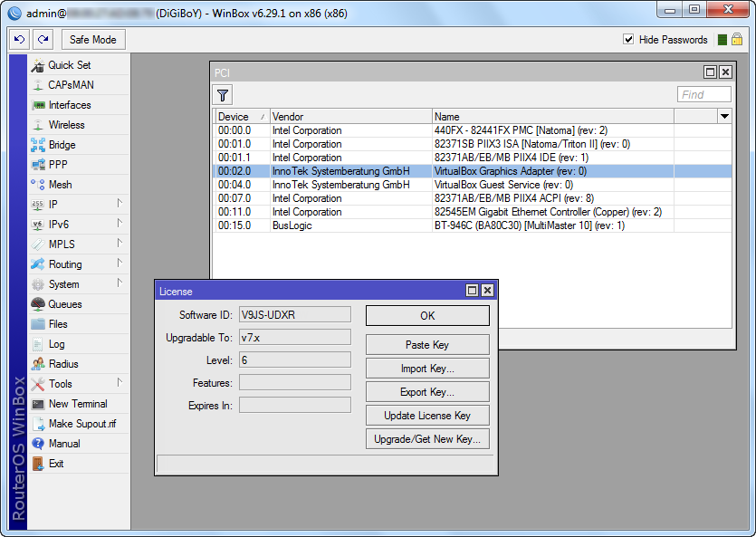Click the Queues icon in sidebar
The image size is (756, 537).
38,304
